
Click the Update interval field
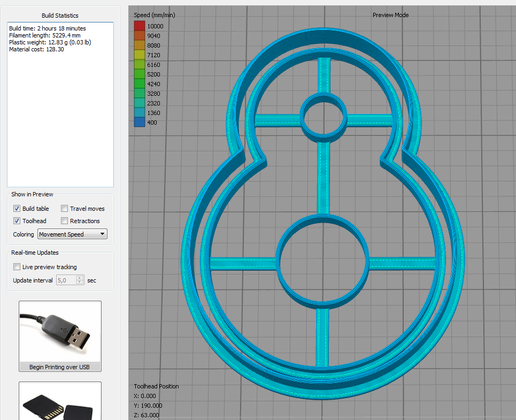pos(66,280)
